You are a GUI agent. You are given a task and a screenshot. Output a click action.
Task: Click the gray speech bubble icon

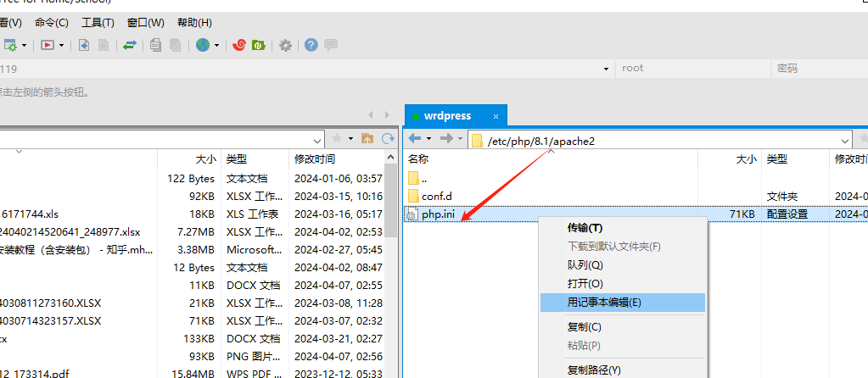[330, 45]
